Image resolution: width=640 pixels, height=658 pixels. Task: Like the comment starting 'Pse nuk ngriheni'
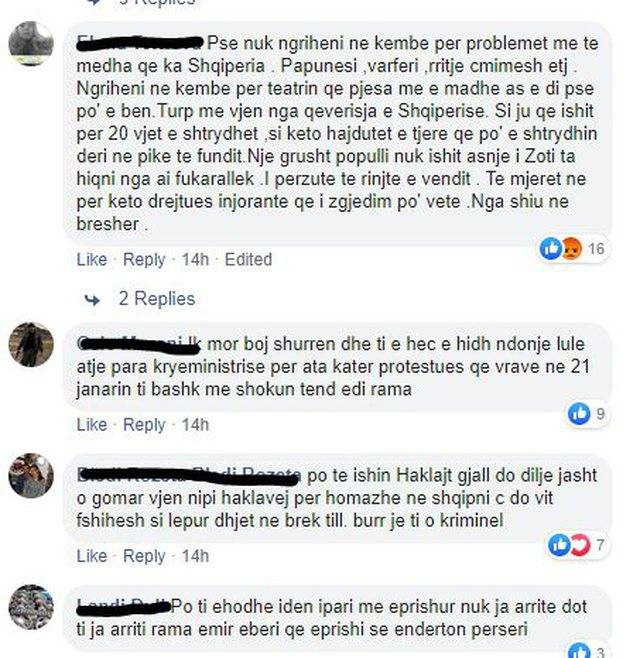91,259
